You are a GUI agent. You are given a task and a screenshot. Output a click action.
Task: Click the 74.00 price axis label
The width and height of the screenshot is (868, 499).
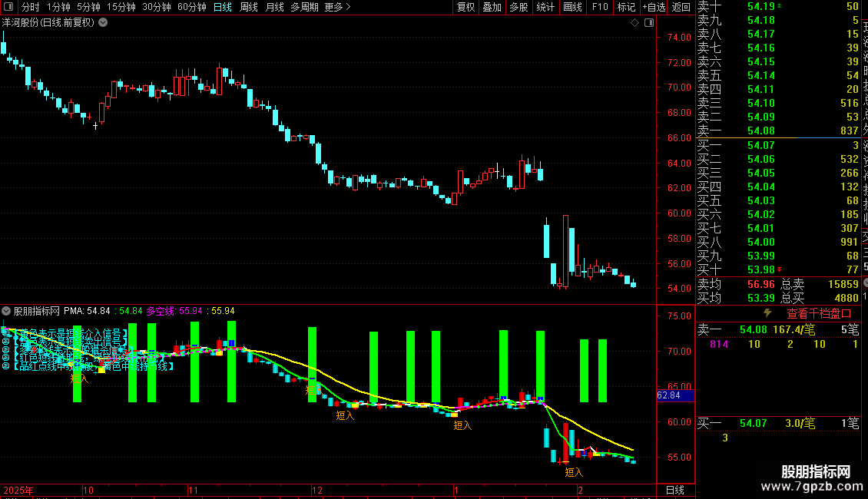tap(679, 37)
